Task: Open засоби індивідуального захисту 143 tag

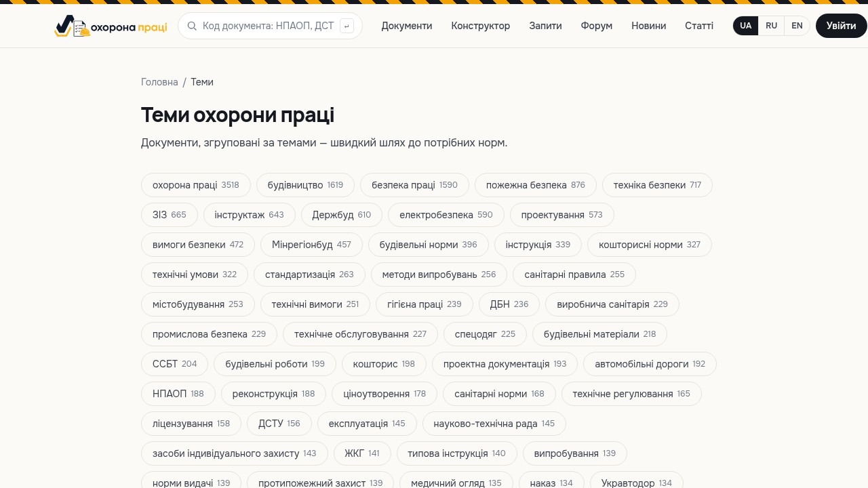Action: pyautogui.click(x=235, y=453)
